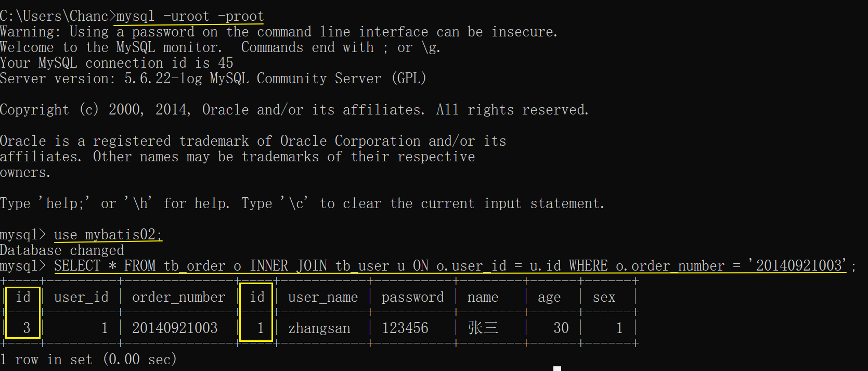Click the 张三 name value
The image size is (868, 371).
(x=482, y=328)
